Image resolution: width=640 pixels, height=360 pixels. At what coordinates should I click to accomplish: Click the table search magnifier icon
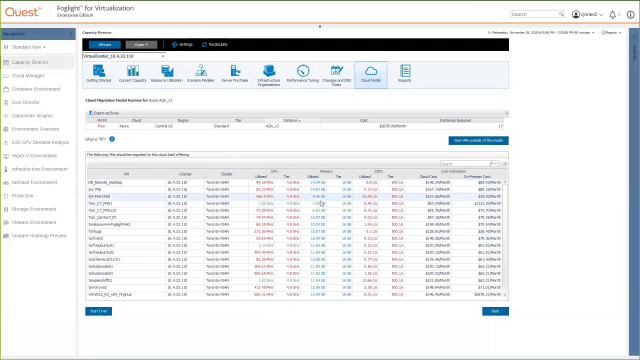491,164
